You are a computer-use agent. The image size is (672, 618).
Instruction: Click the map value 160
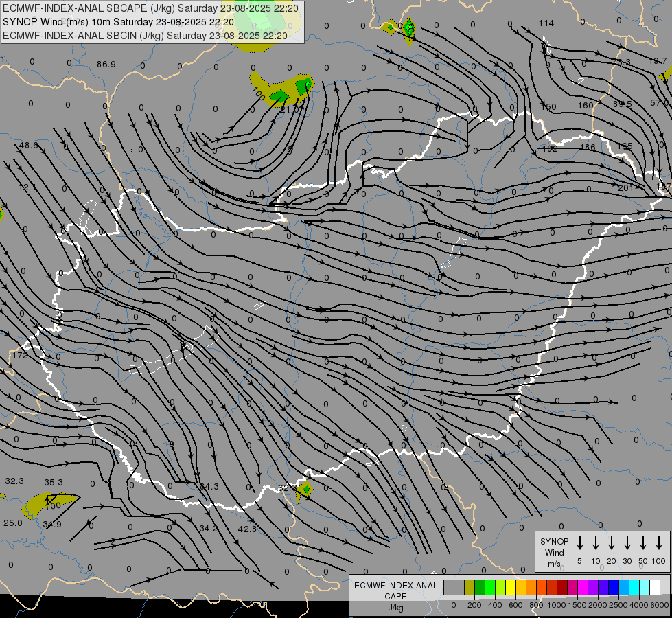click(x=586, y=105)
